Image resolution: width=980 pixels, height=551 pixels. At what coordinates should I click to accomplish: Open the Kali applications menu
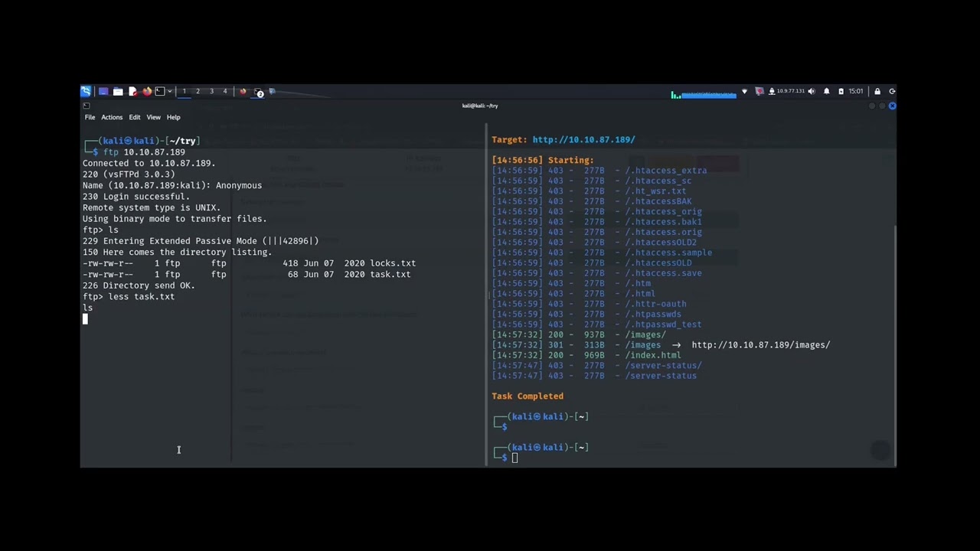pyautogui.click(x=86, y=91)
